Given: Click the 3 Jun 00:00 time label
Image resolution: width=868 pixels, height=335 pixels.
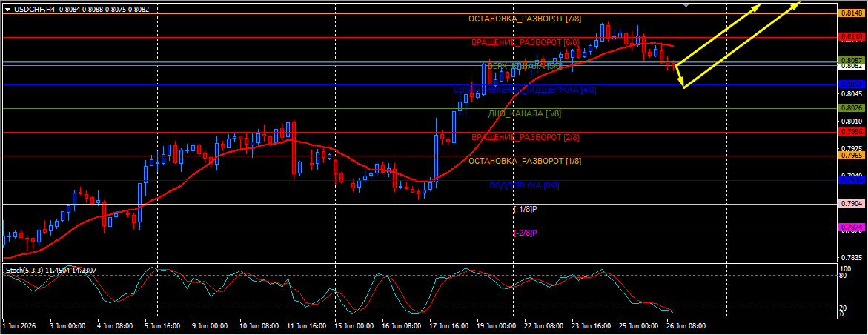Looking at the screenshot, I should (67, 326).
